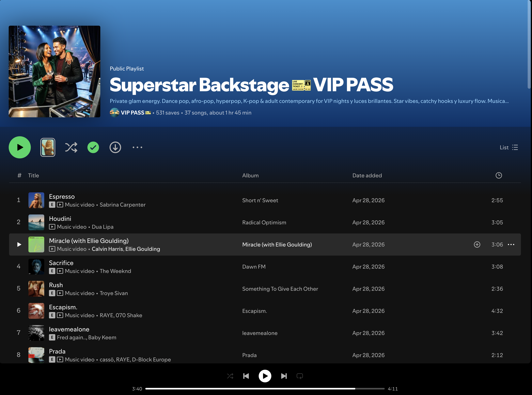Open artist Ellie Goulding
This screenshot has height=395, width=532.
click(143, 249)
